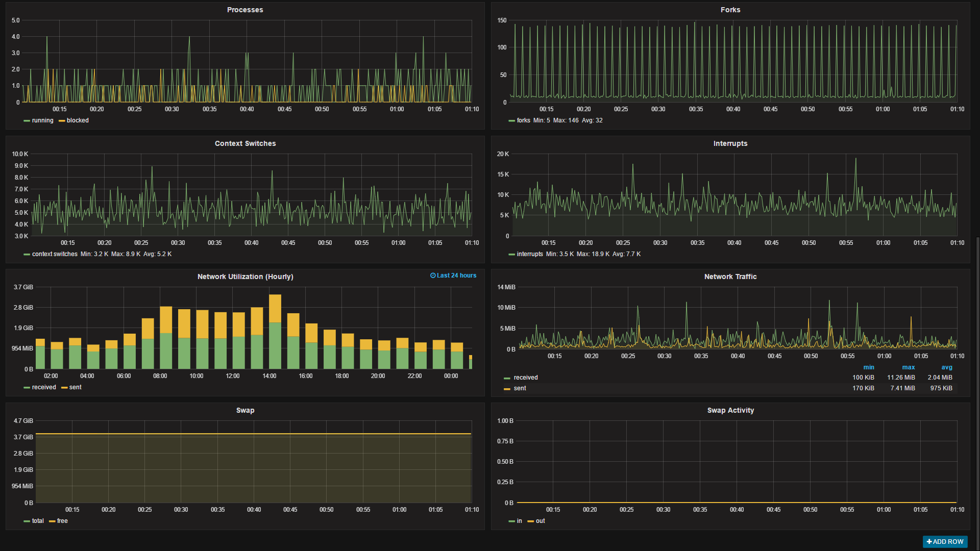Open the Processes panel title menu
The image size is (980, 551).
245,10
